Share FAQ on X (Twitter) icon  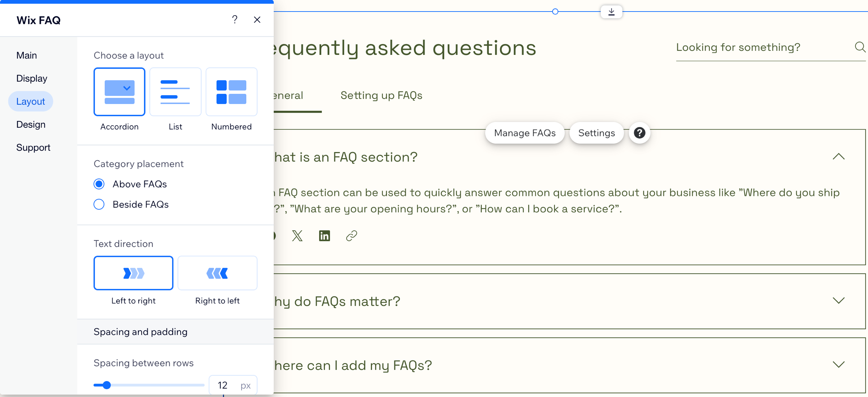click(x=297, y=236)
